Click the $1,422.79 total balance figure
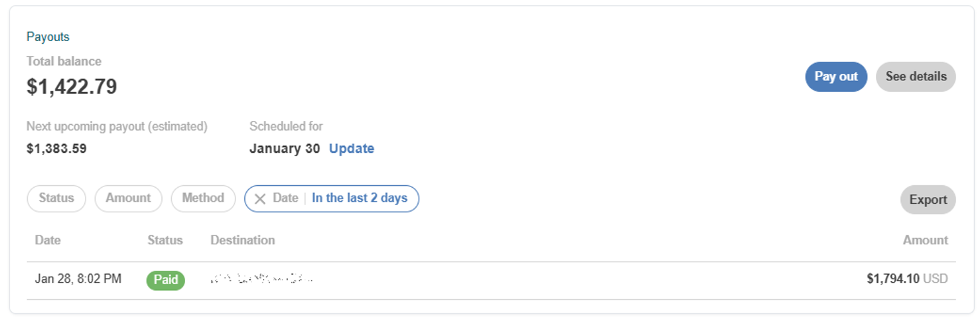The height and width of the screenshot is (319, 980). click(71, 86)
